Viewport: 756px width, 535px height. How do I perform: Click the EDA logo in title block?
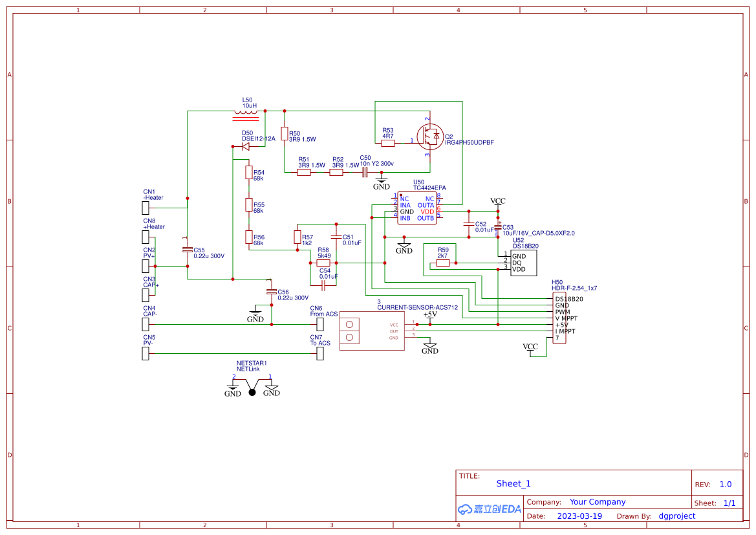coord(490,509)
